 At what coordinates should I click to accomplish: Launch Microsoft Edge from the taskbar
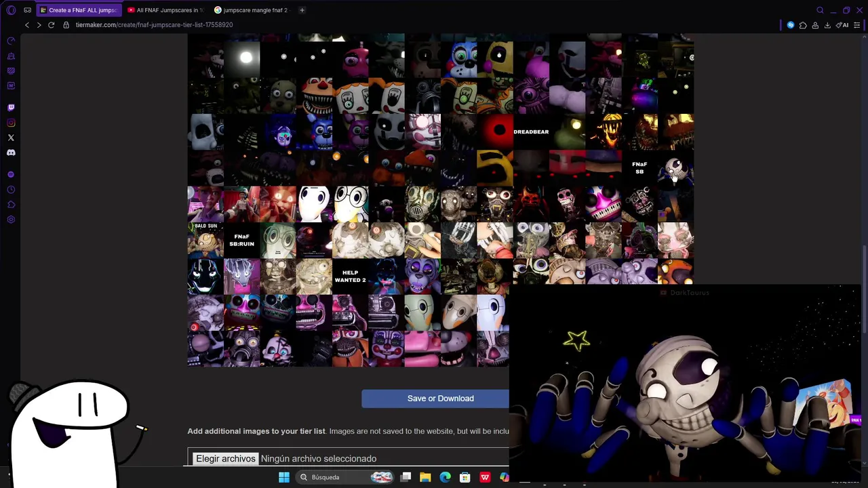click(445, 477)
